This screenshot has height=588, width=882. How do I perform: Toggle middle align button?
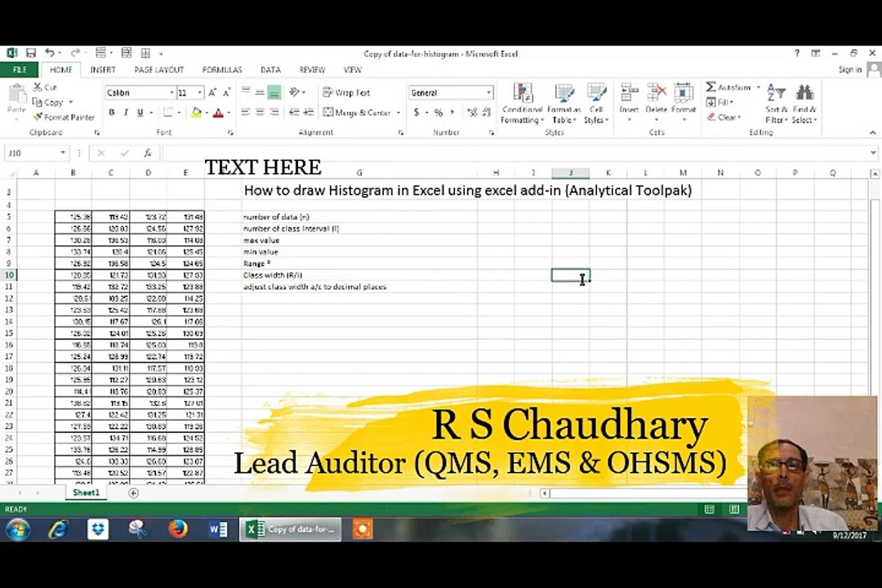click(x=260, y=92)
